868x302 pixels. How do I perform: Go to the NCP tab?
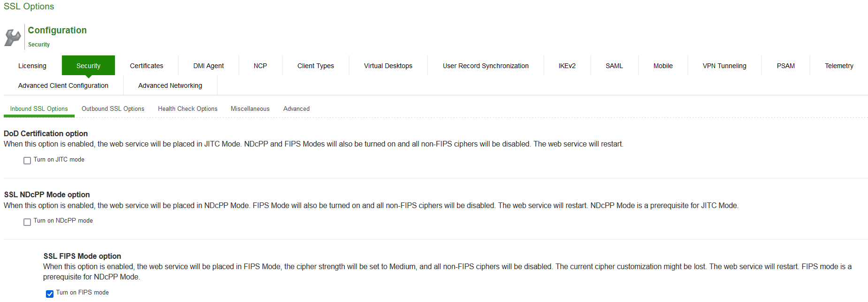(260, 66)
